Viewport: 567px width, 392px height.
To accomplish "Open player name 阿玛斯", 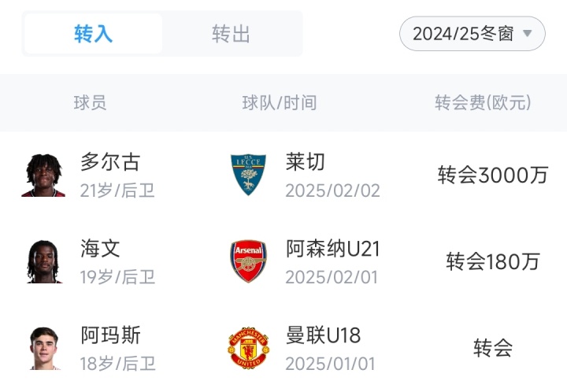I will coord(110,335).
